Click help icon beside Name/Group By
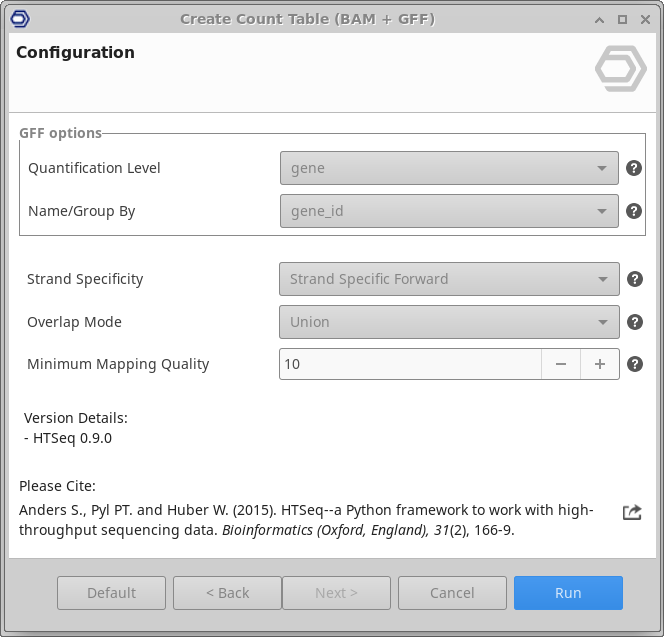Image resolution: width=664 pixels, height=637 pixels. coord(633,211)
